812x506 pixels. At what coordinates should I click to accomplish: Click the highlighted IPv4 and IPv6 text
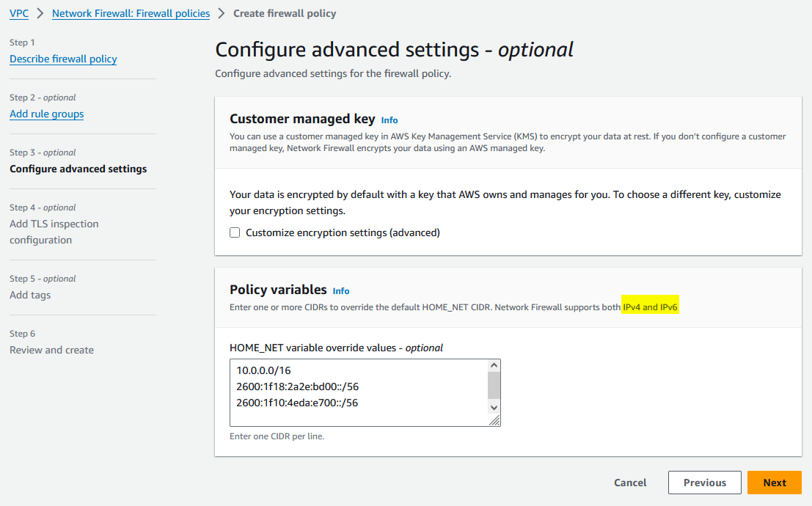pyautogui.click(x=648, y=307)
